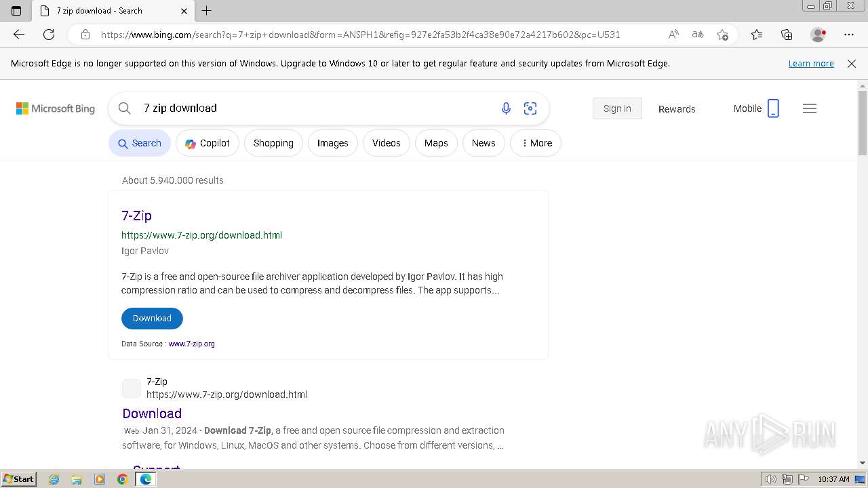Image resolution: width=868 pixels, height=488 pixels.
Task: Switch to the Maps tab
Action: click(x=436, y=143)
